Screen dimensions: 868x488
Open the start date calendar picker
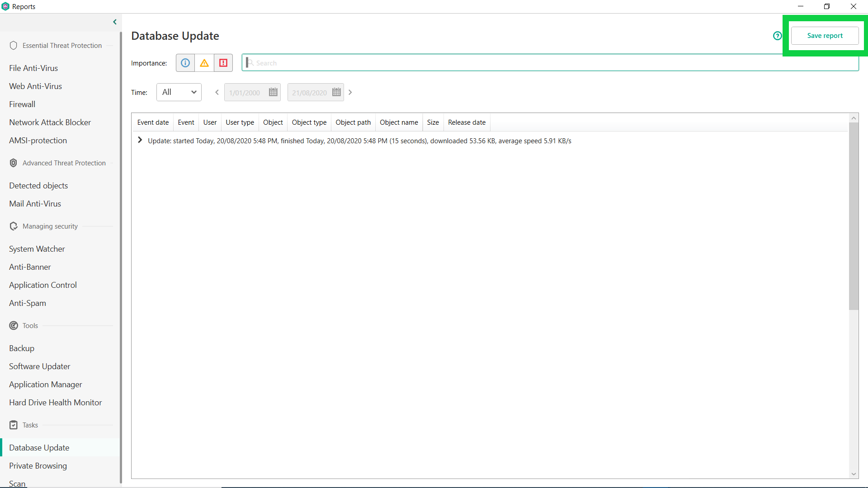coord(273,92)
